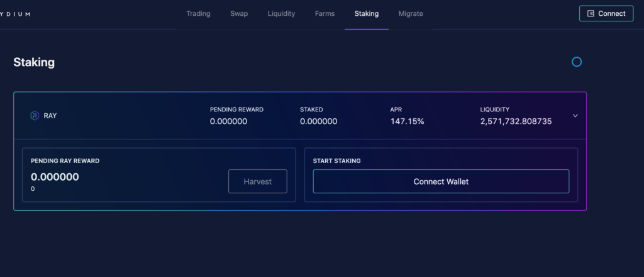Click the STAKED column label
The width and height of the screenshot is (644, 277).
point(311,110)
